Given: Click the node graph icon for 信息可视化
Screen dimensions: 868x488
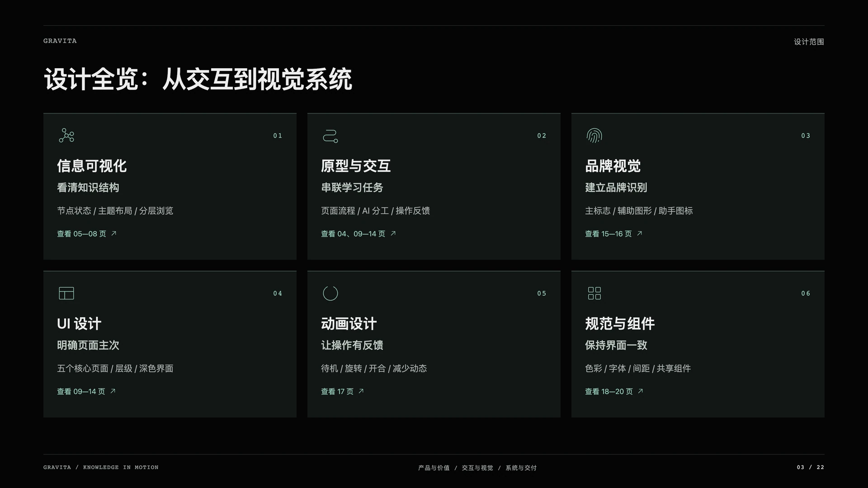Looking at the screenshot, I should [x=66, y=135].
